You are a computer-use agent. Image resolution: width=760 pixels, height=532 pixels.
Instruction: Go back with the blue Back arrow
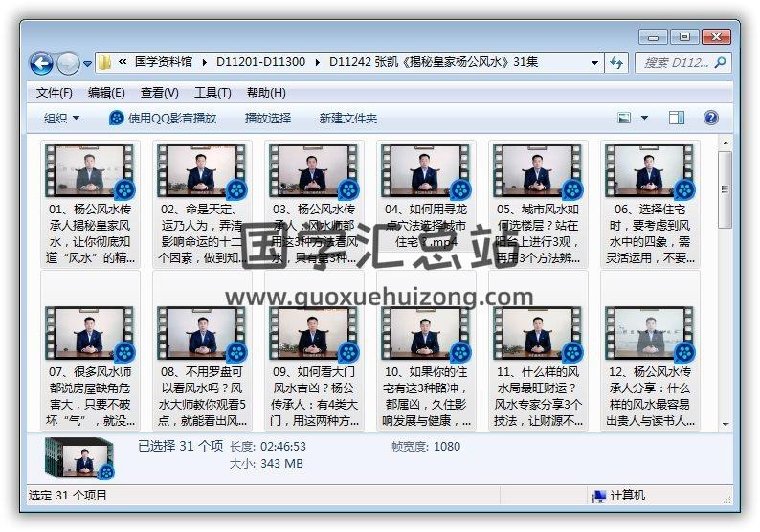click(41, 63)
